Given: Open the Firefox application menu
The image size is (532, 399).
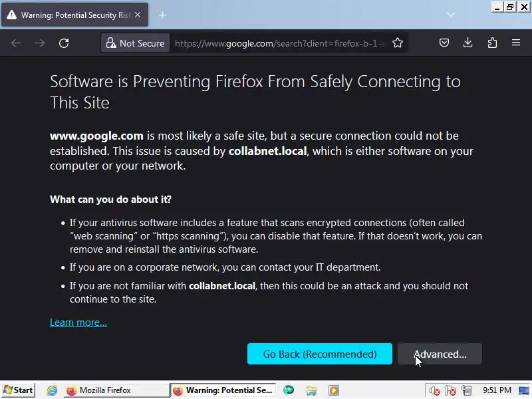Looking at the screenshot, I should (x=516, y=43).
